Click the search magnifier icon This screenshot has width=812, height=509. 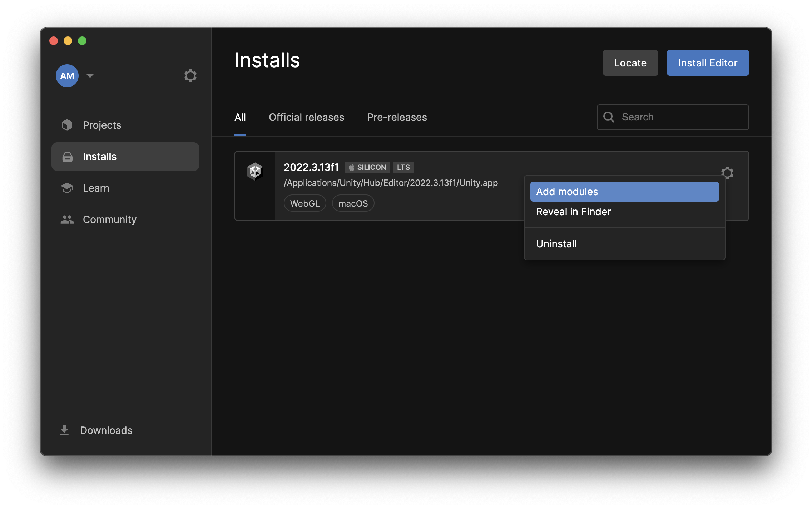(x=609, y=117)
